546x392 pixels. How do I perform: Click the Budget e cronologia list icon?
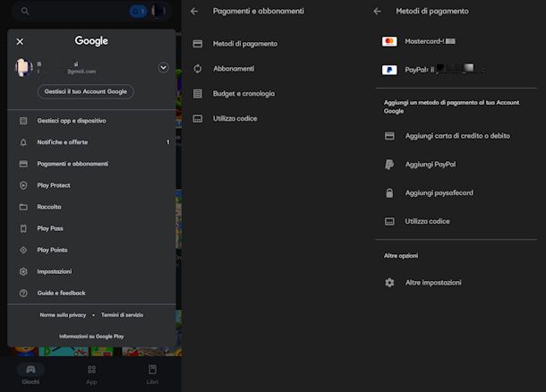click(198, 94)
